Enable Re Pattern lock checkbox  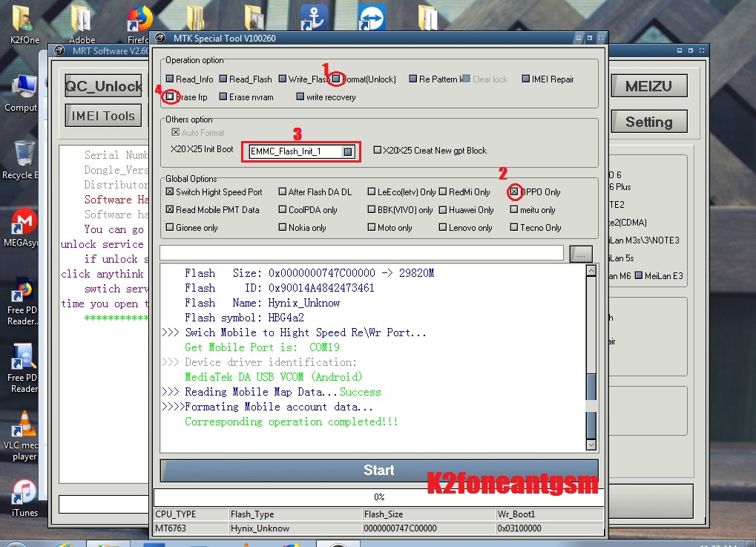coord(413,79)
